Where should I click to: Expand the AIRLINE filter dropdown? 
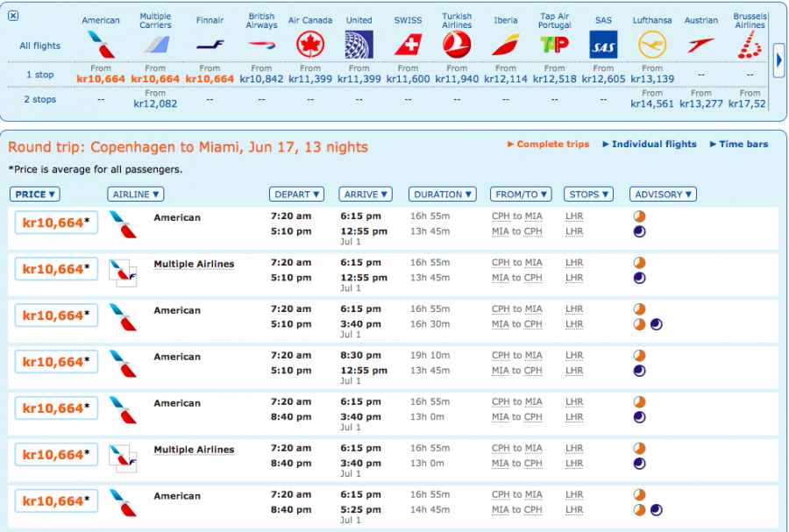pos(135,195)
